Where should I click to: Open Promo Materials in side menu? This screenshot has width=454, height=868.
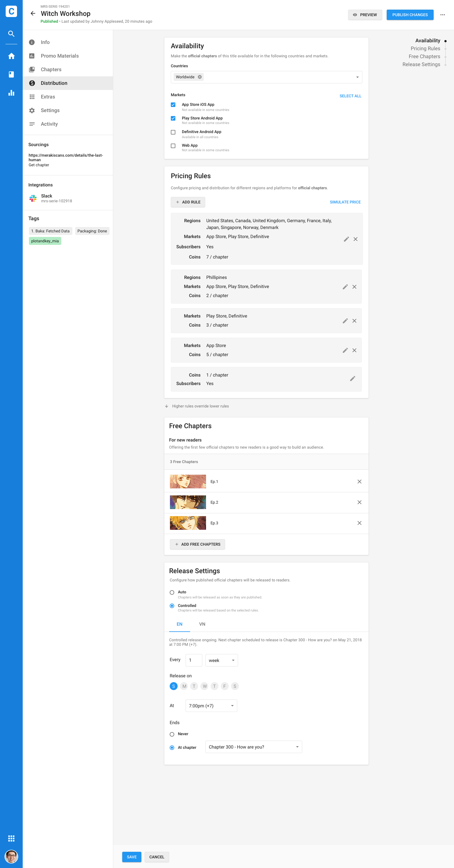60,56
